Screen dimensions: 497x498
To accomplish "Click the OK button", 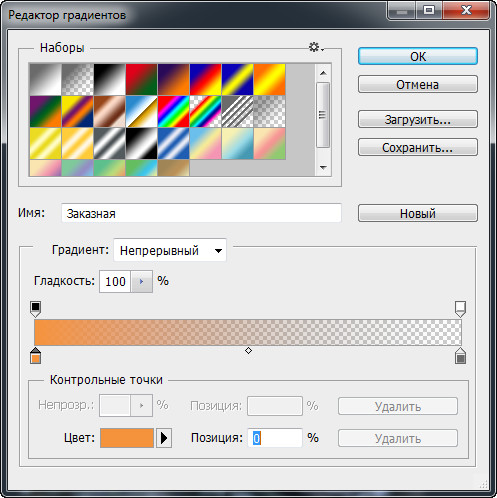I will point(418,56).
